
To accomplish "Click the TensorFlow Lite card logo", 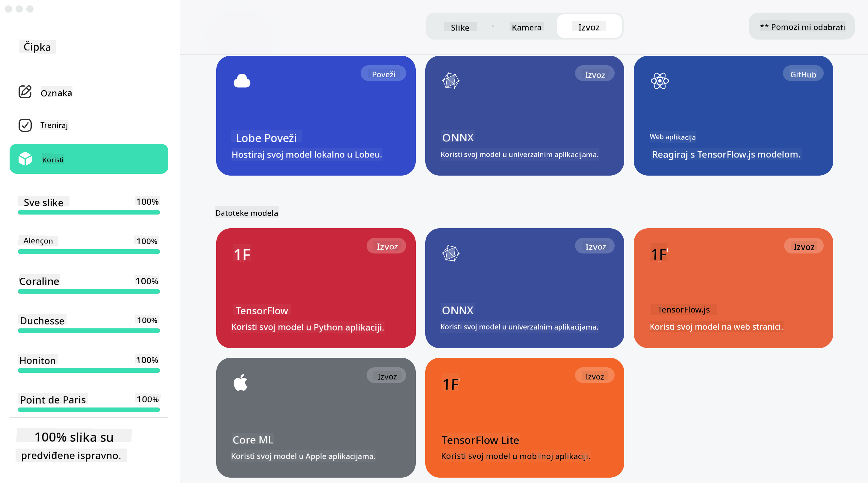I will 450,384.
